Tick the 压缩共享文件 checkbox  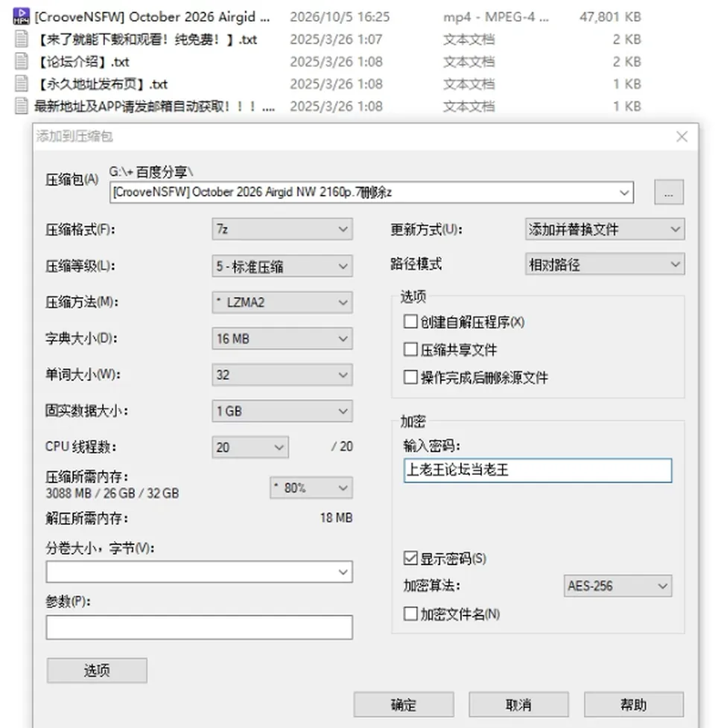click(410, 349)
